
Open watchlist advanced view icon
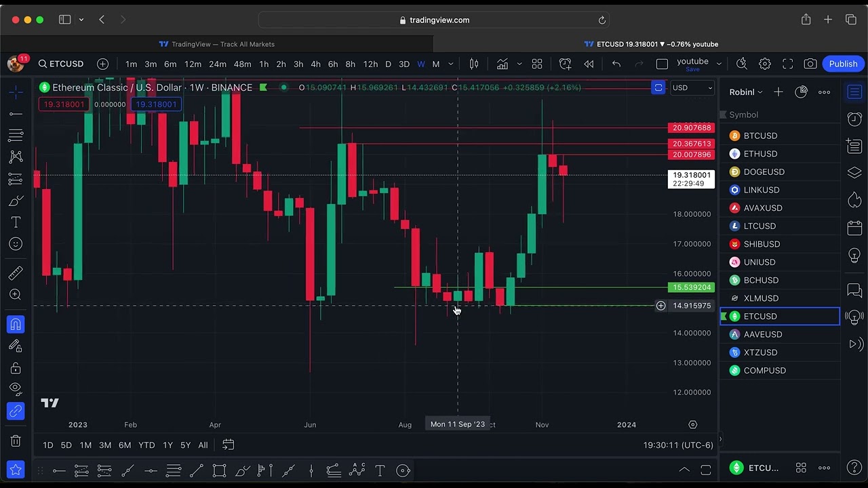801,91
